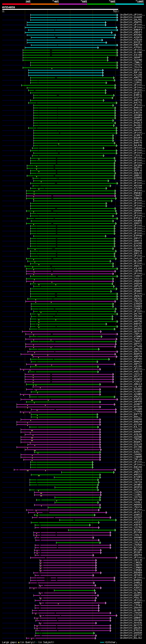Select the UniRef100_A7PQ01 label

(x=131, y=47)
